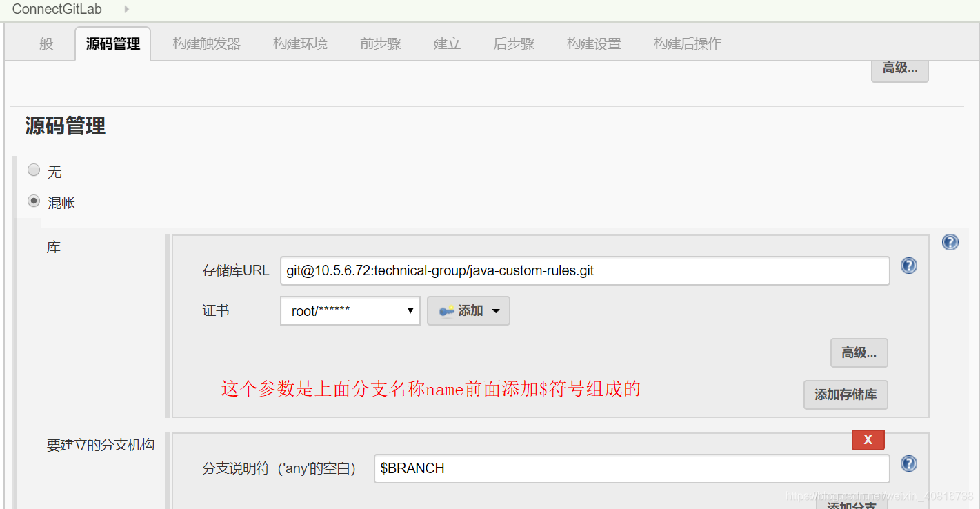
Task: Click into the 存储库URL input field
Action: tap(585, 270)
